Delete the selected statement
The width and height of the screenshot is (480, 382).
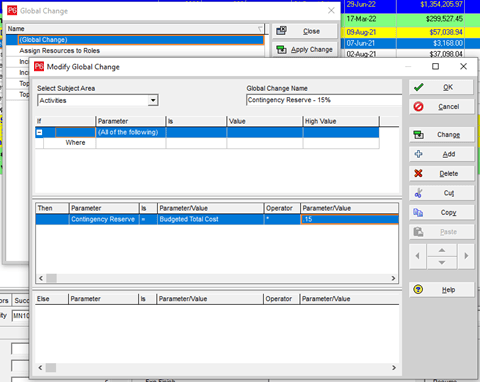(441, 173)
